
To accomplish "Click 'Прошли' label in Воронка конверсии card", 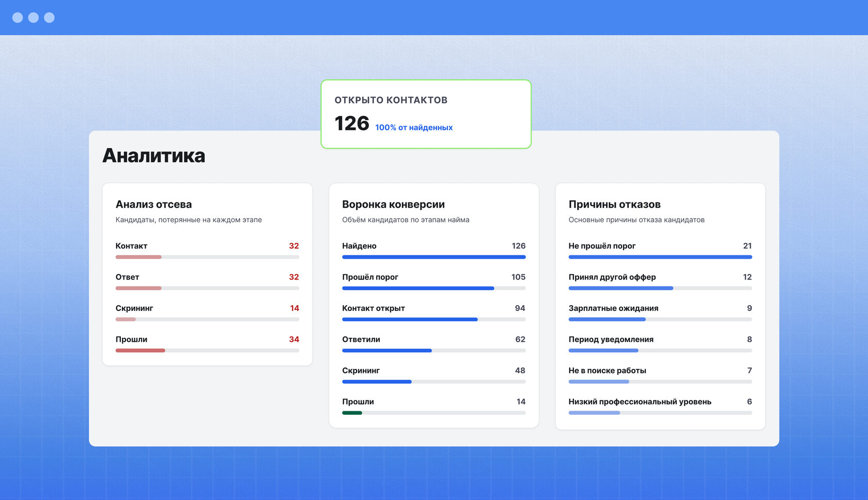I will [x=358, y=401].
